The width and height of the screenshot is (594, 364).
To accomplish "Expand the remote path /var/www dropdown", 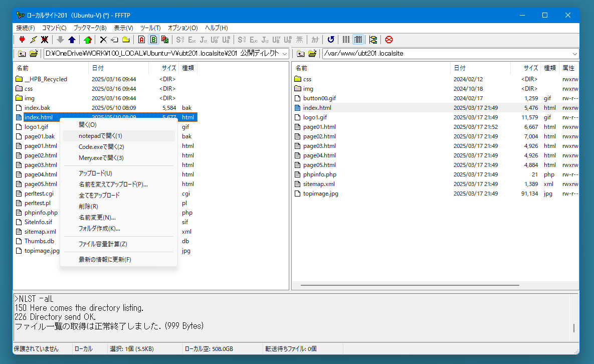I will pyautogui.click(x=574, y=54).
